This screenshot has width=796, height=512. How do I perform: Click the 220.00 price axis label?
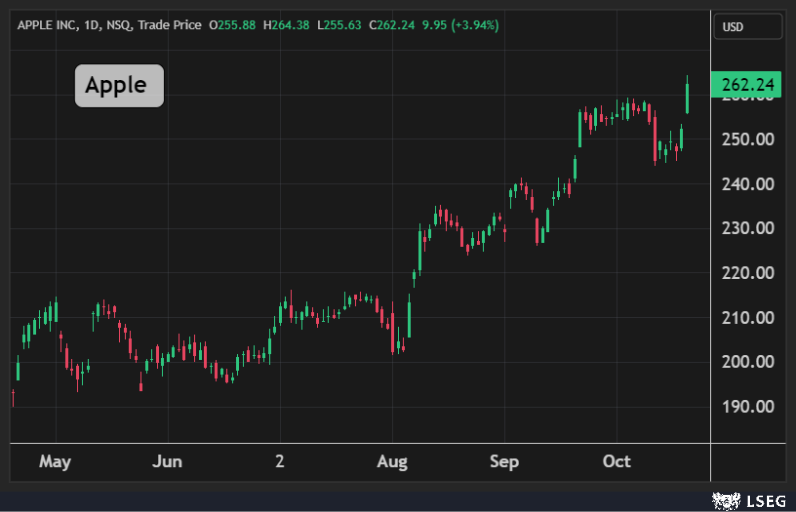click(747, 273)
